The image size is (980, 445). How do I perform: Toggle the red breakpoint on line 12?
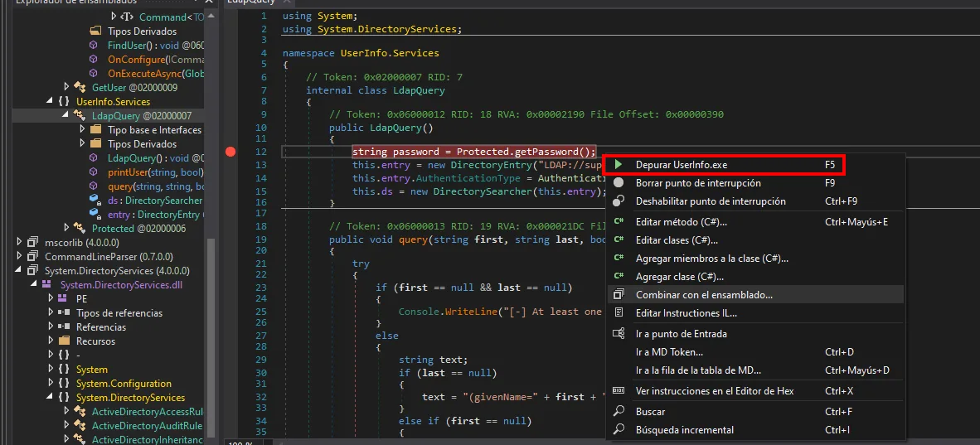point(230,152)
